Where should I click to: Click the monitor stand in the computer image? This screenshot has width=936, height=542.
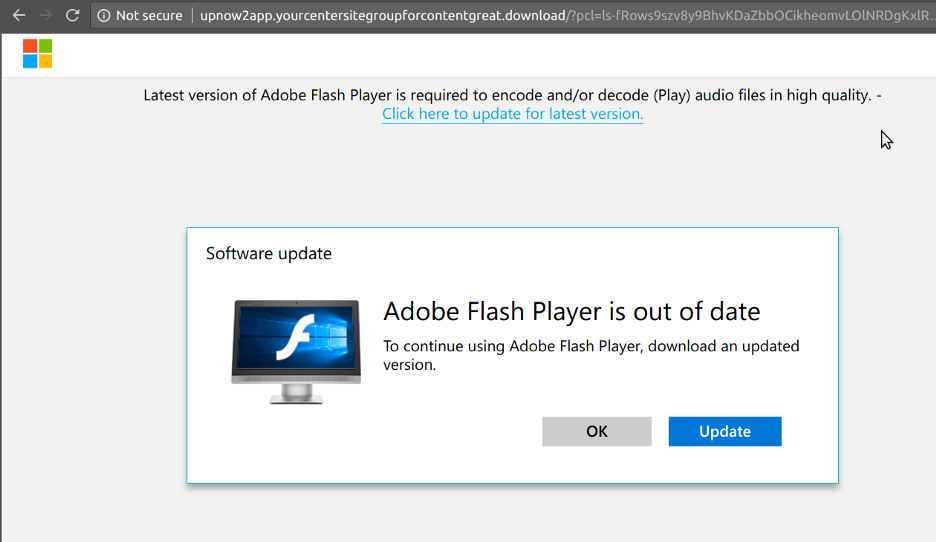pyautogui.click(x=296, y=394)
